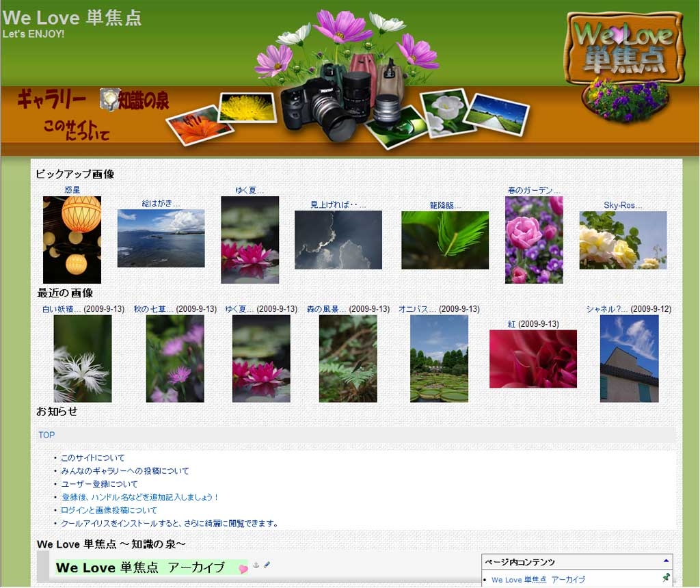This screenshot has height=588, width=700.
Task: Open ログインと画像投稿について link
Action: pyautogui.click(x=109, y=510)
